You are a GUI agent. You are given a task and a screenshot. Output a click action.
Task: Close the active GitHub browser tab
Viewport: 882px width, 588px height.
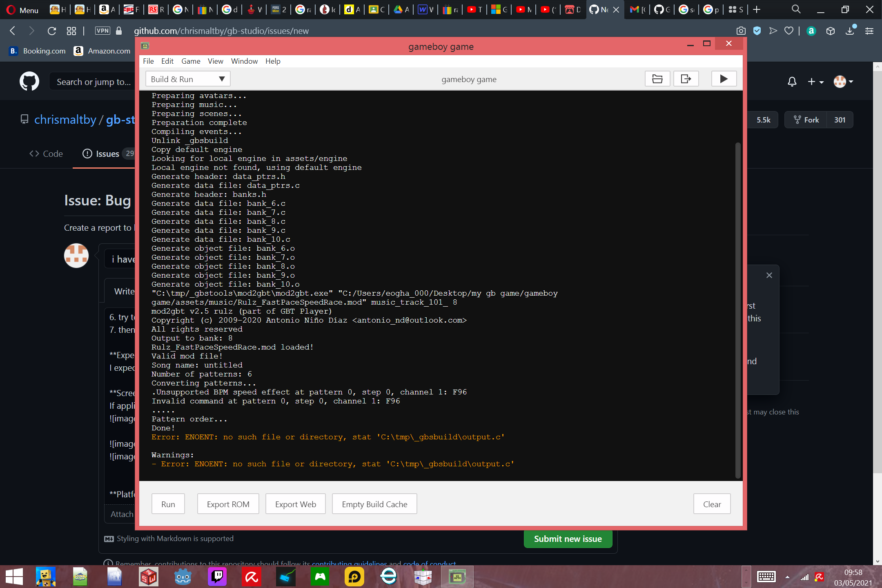coord(616,9)
